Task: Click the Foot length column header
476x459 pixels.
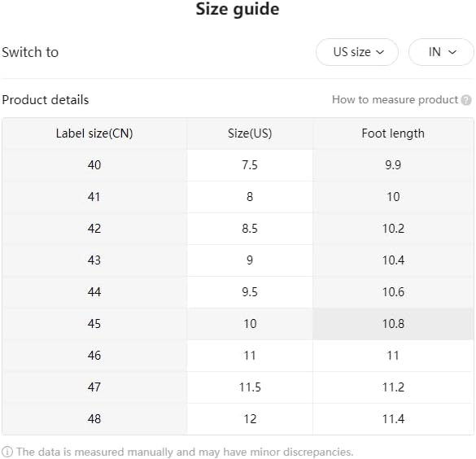Action: [x=393, y=133]
